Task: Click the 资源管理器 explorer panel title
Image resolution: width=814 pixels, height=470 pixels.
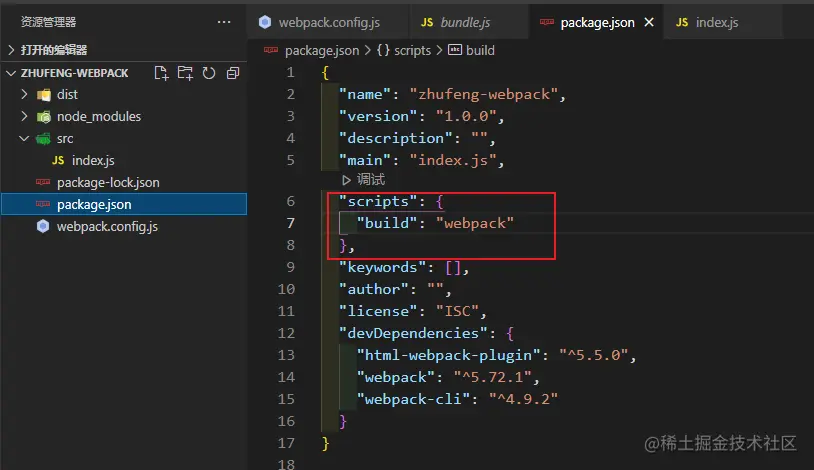Action: 48,22
